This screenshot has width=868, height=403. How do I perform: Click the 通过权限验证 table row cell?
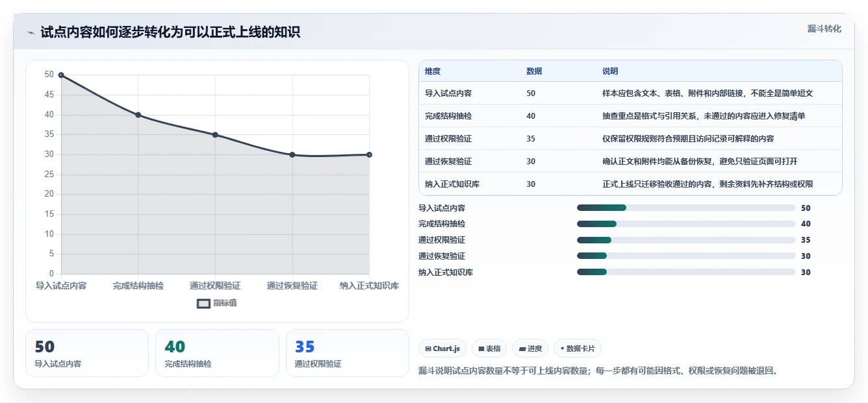click(448, 139)
